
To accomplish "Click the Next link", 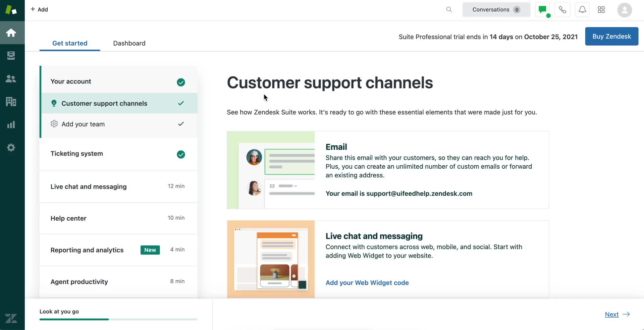I will (x=611, y=315).
